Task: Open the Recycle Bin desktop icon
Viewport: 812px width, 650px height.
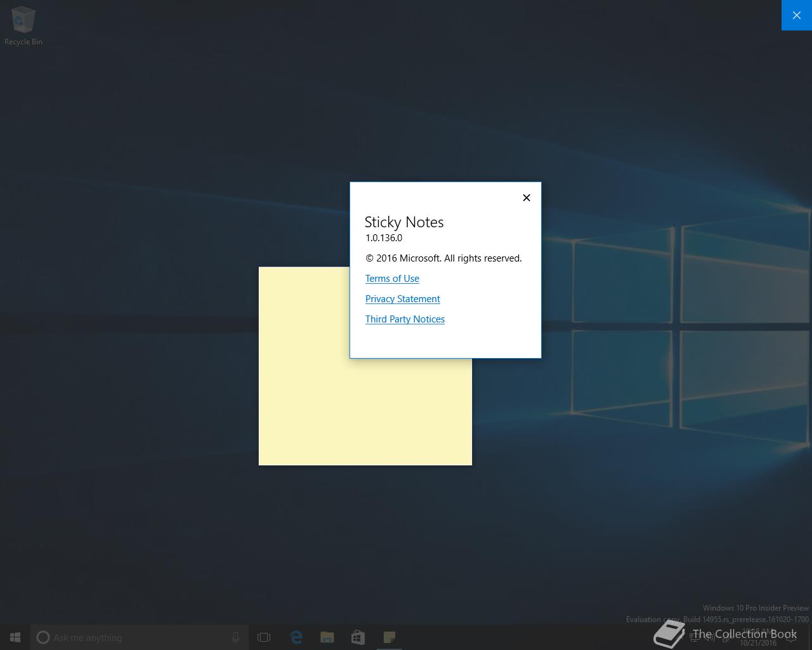Action: [23, 26]
